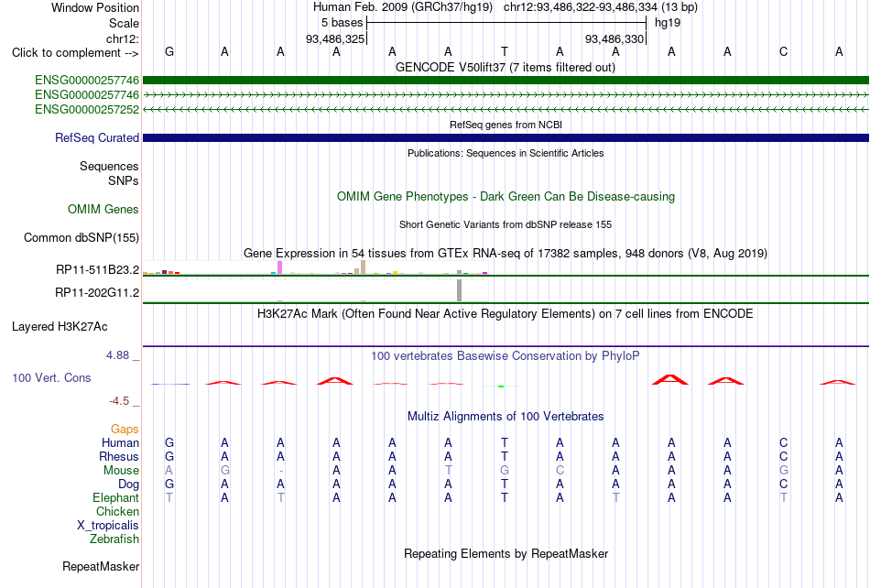Viewport: 870px width, 588px height.
Task: Click base T in the complement sequence row
Action: tap(505, 51)
